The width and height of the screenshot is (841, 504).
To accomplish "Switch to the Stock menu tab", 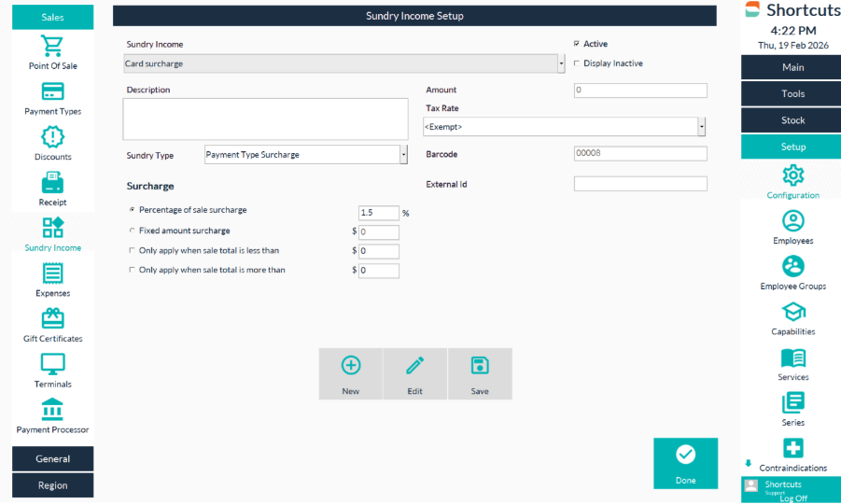I will tap(792, 120).
